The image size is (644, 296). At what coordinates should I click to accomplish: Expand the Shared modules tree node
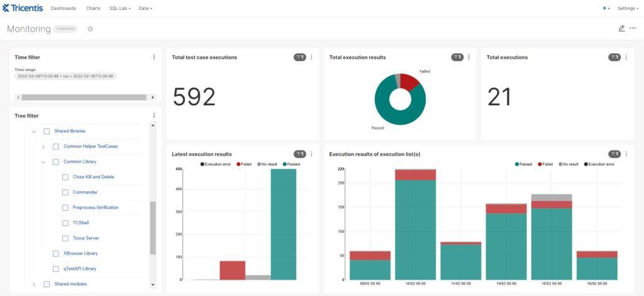(34, 284)
